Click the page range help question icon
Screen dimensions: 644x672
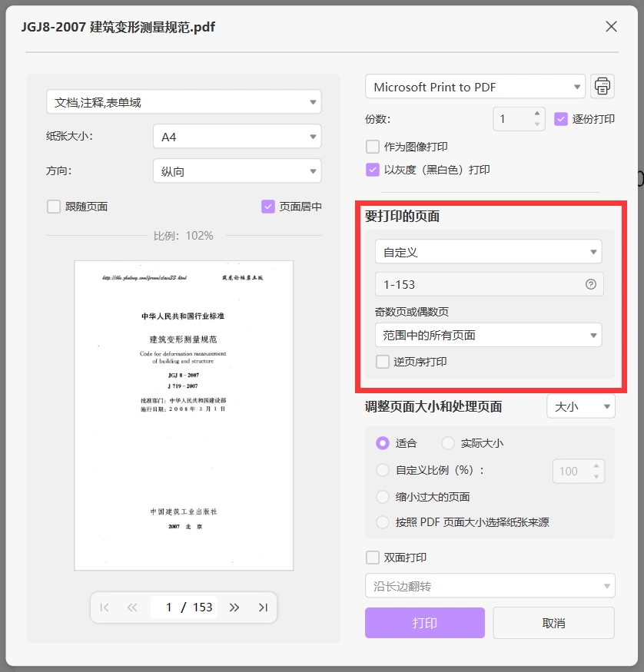pyautogui.click(x=591, y=284)
